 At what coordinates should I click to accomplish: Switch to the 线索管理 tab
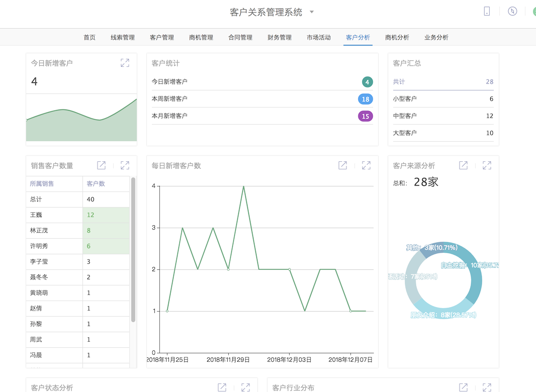pyautogui.click(x=123, y=37)
